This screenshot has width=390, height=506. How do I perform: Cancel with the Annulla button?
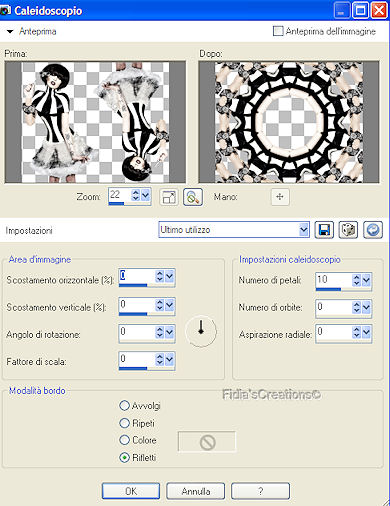click(x=196, y=491)
